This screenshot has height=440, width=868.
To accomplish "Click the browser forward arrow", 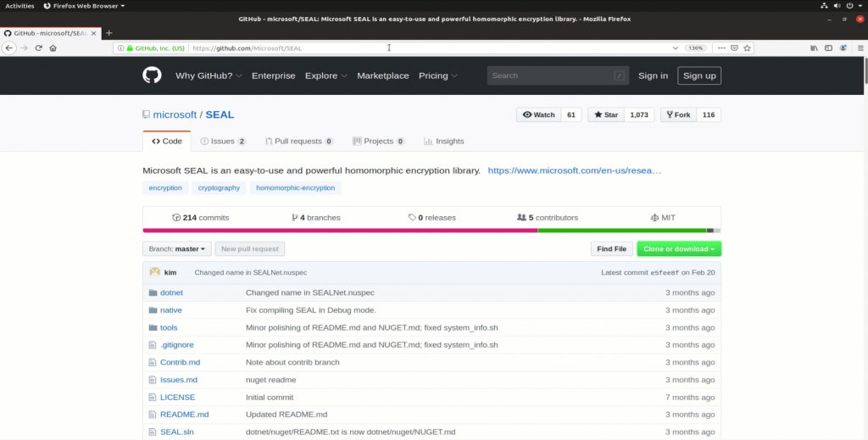I will [x=24, y=48].
